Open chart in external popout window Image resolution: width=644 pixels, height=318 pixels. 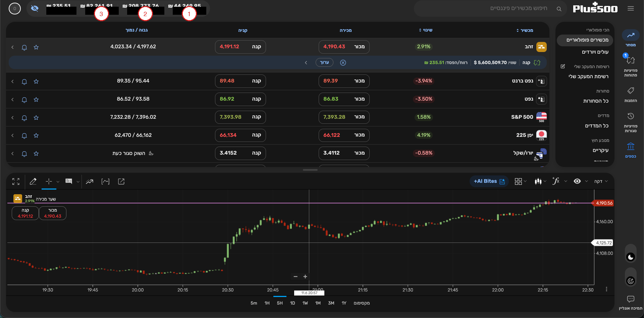point(121,181)
